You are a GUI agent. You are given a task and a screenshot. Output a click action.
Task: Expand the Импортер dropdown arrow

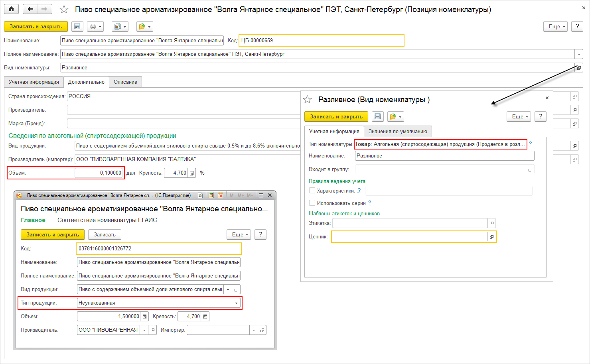254,330
